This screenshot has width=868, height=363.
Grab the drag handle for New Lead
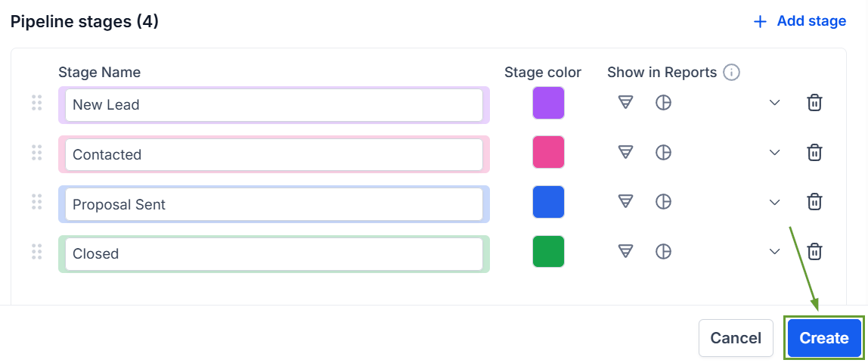click(x=36, y=103)
